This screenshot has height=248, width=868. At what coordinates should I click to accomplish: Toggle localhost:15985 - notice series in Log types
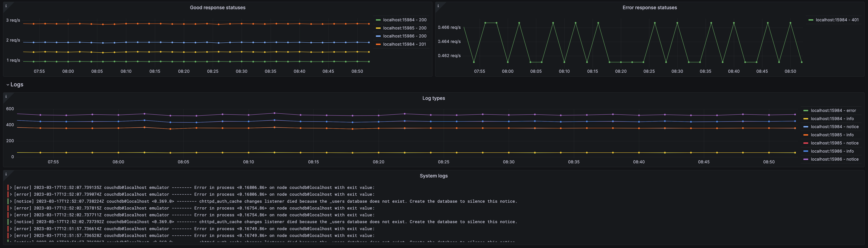pyautogui.click(x=834, y=143)
